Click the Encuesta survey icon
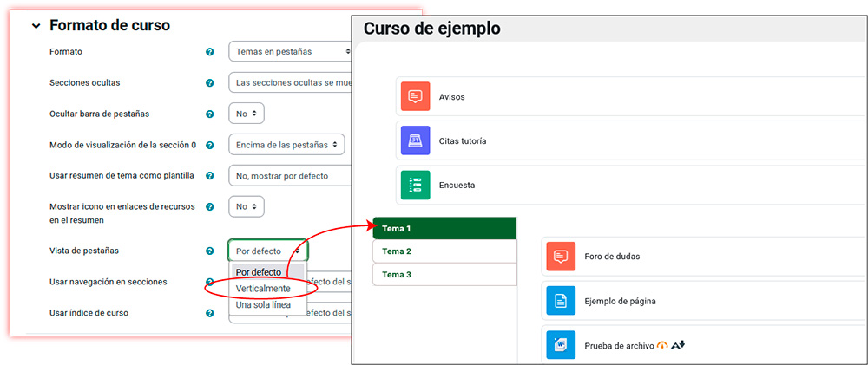 click(415, 186)
